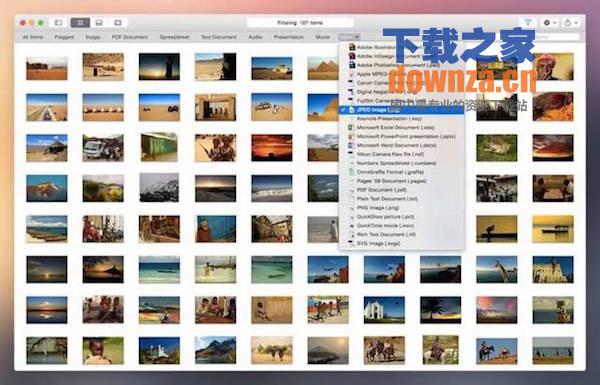The image size is (600, 385).
Task: Choose QuickTime movie (.mov)
Action: (x=402, y=225)
